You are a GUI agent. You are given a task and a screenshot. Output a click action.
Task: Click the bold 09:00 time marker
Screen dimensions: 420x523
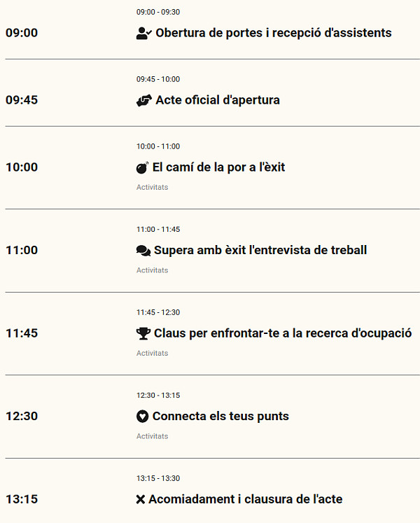point(22,33)
